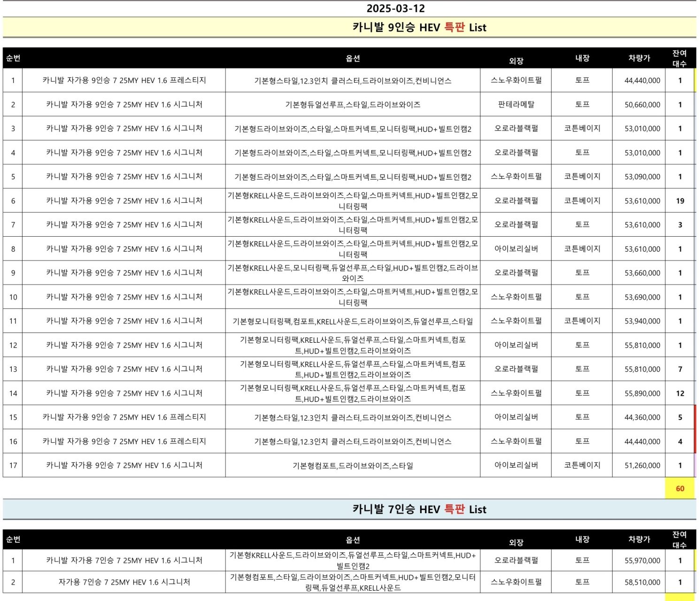Select the option cell '기본형듀얼선루프,스타일,드라이브와이즈'
The image size is (700, 601).
pos(353,105)
